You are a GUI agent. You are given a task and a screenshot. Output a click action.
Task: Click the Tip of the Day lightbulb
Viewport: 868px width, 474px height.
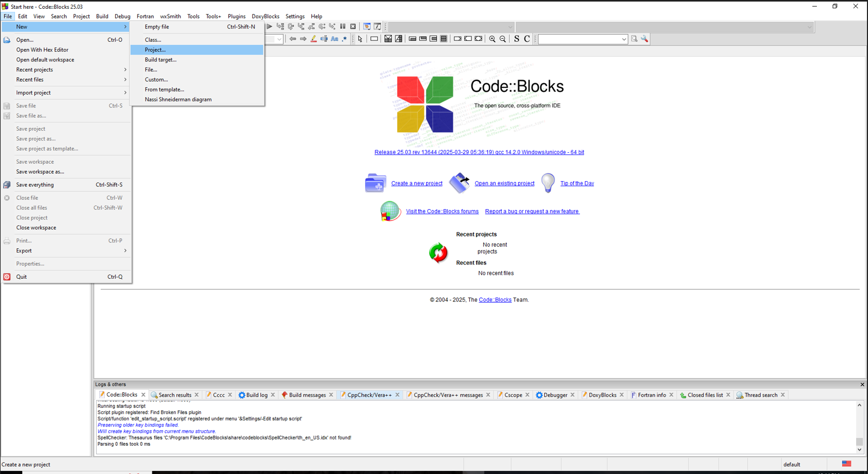tap(548, 183)
